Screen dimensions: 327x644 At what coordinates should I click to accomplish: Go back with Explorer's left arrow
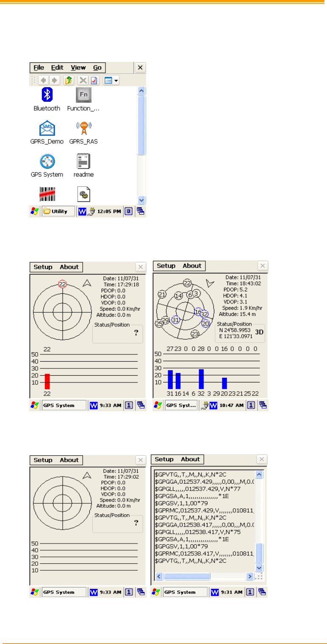[43, 80]
